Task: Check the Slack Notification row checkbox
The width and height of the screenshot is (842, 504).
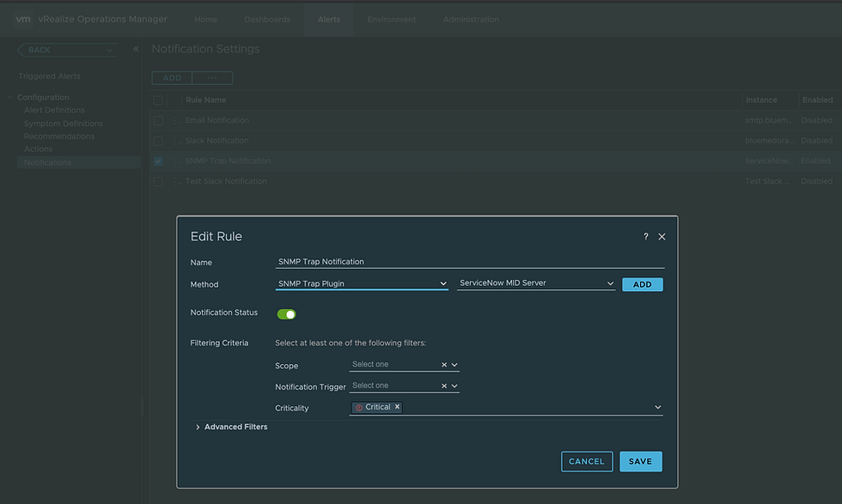Action: point(158,141)
